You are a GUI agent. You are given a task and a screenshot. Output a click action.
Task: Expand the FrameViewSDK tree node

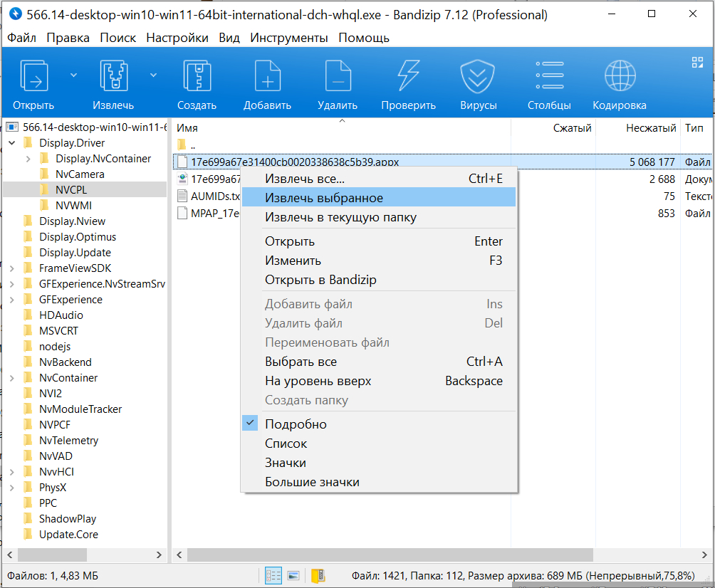click(12, 268)
